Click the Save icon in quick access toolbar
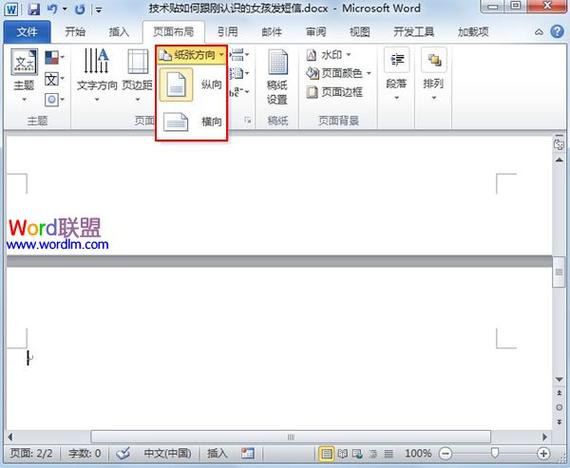 [x=33, y=9]
